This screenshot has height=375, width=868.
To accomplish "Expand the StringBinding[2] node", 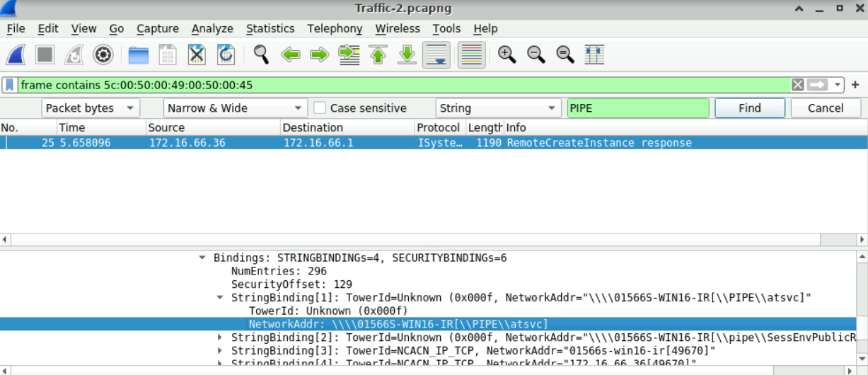I will point(221,337).
